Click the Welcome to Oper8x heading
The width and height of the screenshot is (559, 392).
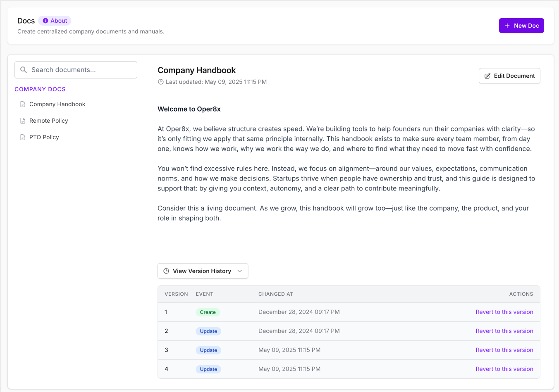pos(189,109)
